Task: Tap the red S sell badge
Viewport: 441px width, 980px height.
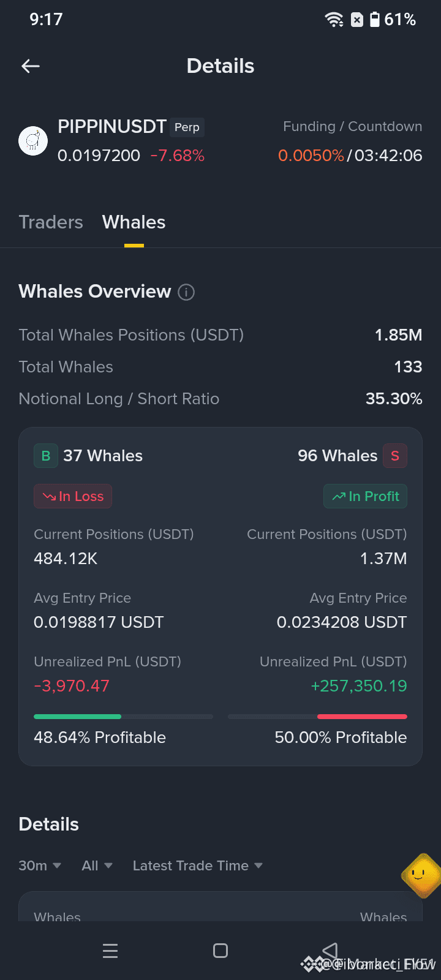Action: pyautogui.click(x=395, y=456)
